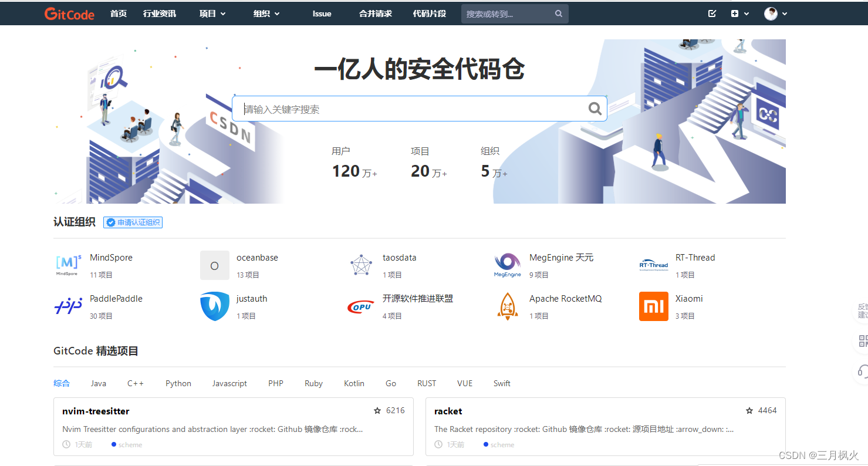Click the verified badge icon in 申请认证组织
The height and width of the screenshot is (466, 868).
110,222
